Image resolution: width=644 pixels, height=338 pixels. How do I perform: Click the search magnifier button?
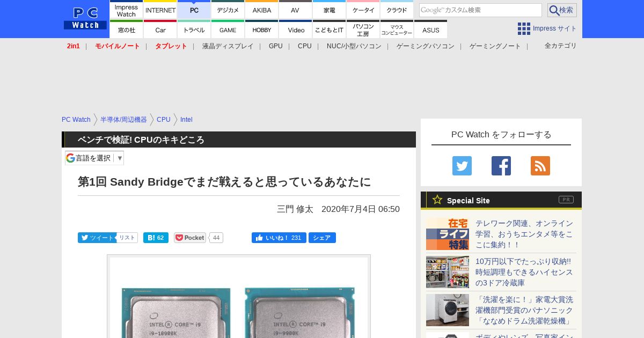click(562, 10)
